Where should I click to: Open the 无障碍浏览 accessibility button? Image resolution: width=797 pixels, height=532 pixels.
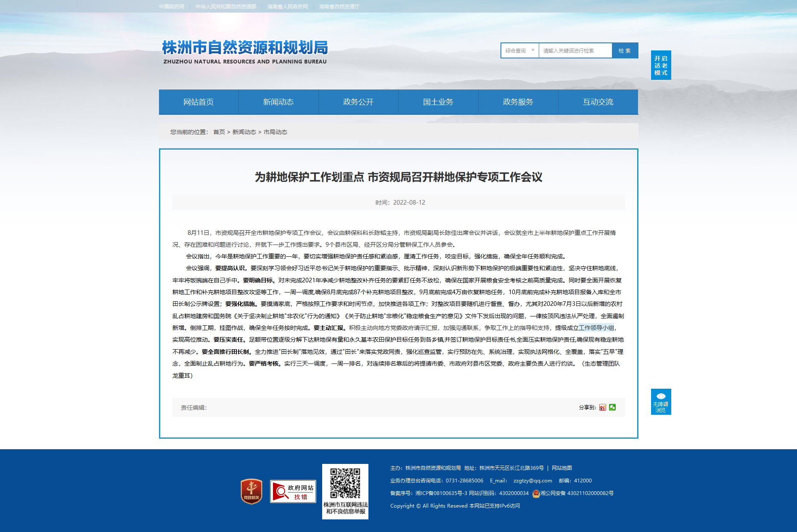click(661, 402)
